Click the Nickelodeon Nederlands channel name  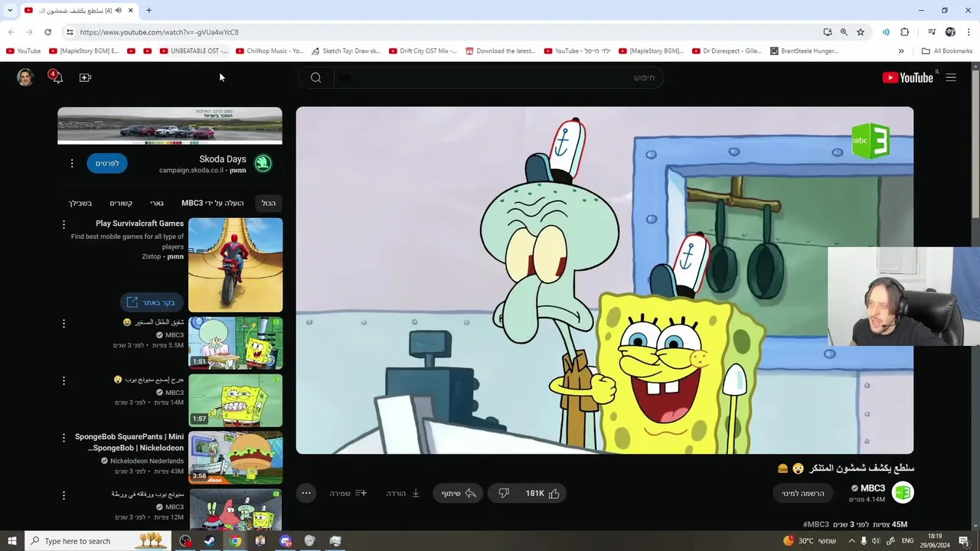click(x=147, y=461)
